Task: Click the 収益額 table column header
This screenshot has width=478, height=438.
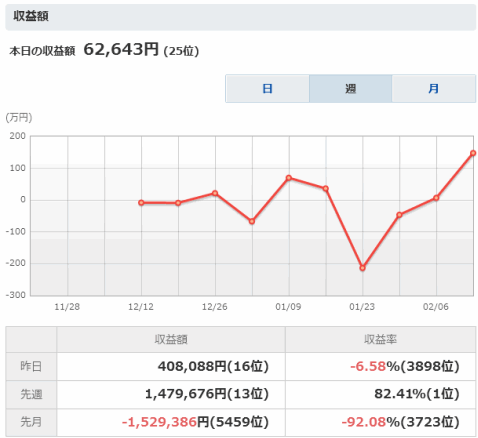Action: (171, 339)
